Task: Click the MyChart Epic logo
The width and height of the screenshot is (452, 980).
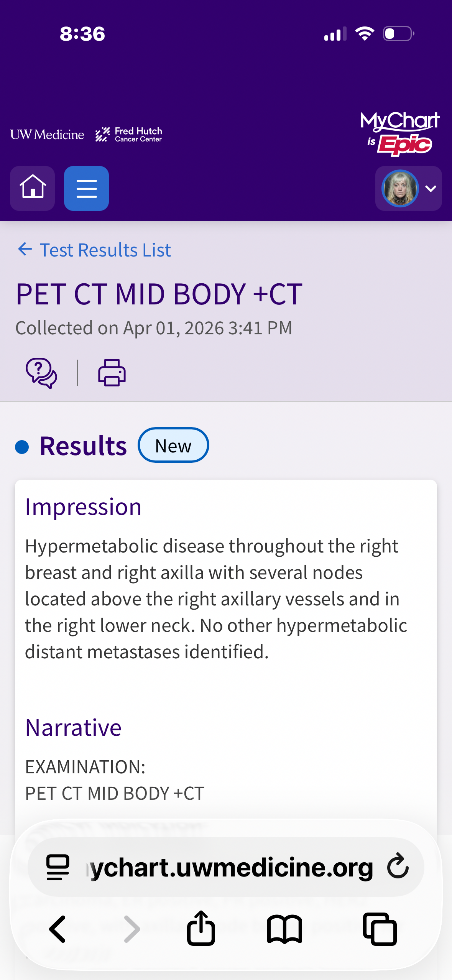Action: [399, 133]
